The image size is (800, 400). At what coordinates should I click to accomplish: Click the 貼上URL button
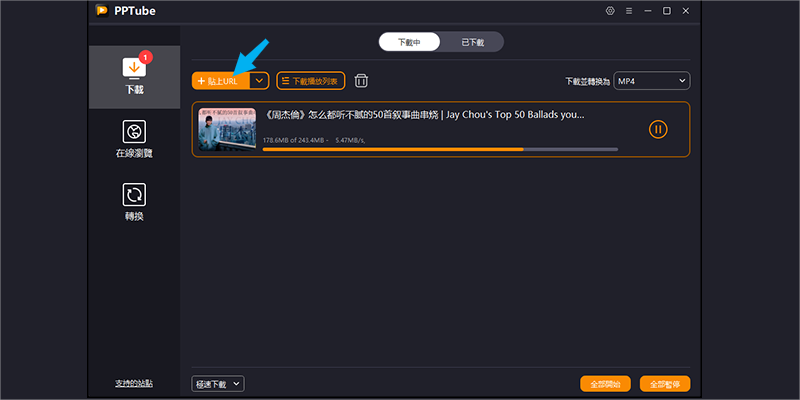point(221,81)
